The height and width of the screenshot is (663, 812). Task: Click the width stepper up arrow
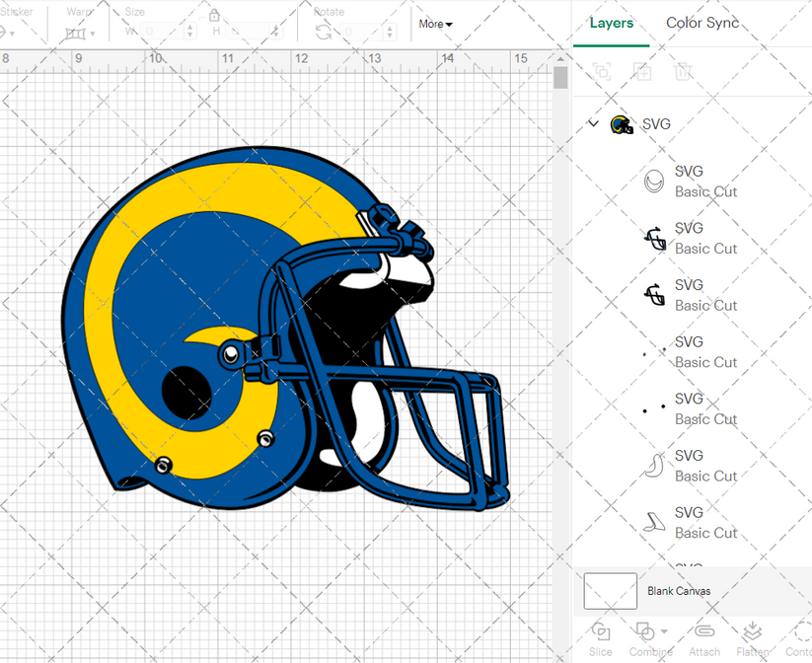point(189,26)
